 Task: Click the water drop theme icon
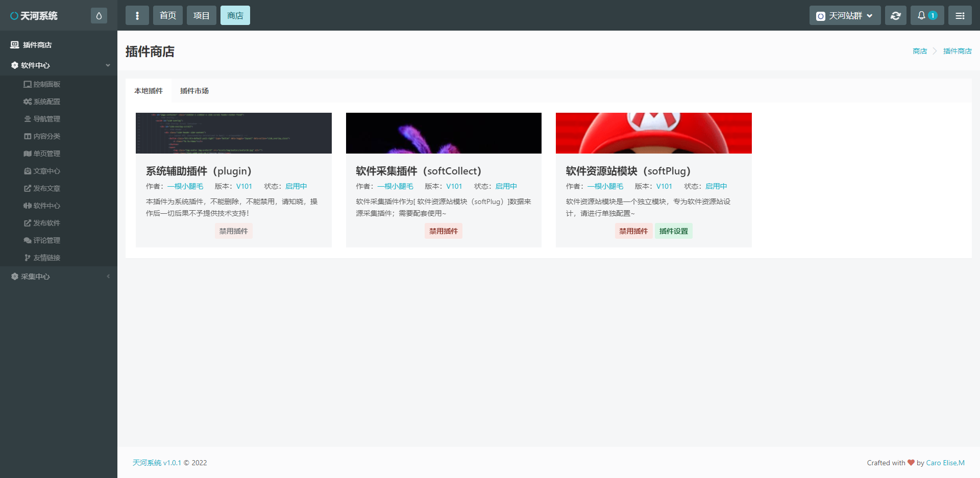(99, 16)
